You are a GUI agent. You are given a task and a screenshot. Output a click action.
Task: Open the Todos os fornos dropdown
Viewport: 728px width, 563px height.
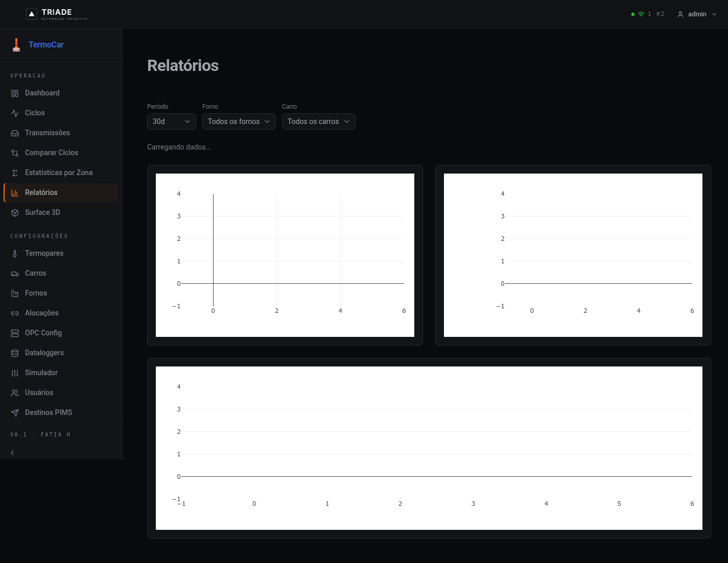tap(239, 121)
